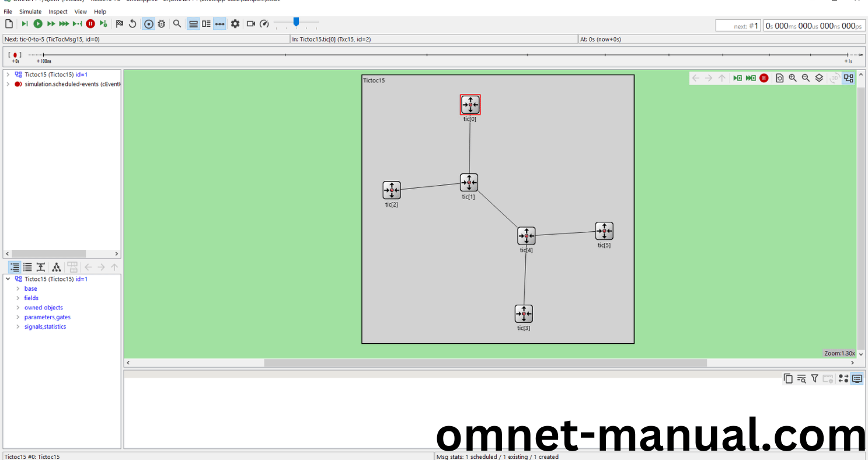The width and height of the screenshot is (868, 460).
Task: Click the Fast run double-arrow icon
Action: [51, 24]
